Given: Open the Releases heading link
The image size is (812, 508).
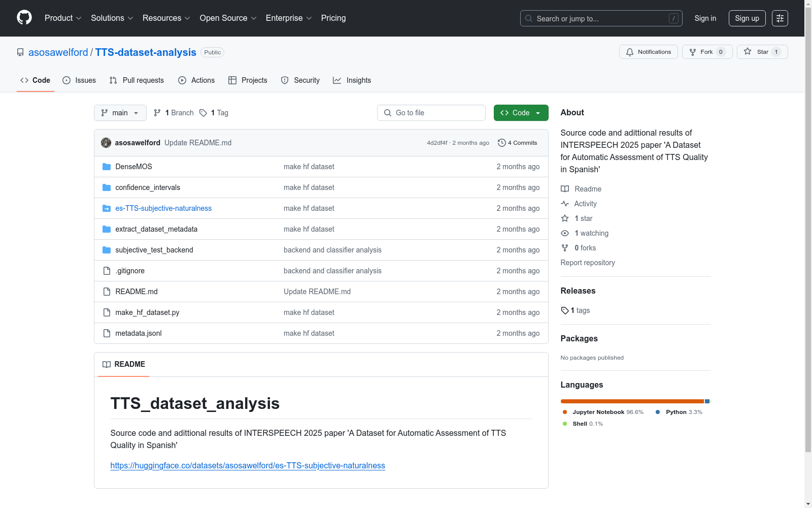Looking at the screenshot, I should pyautogui.click(x=578, y=291).
